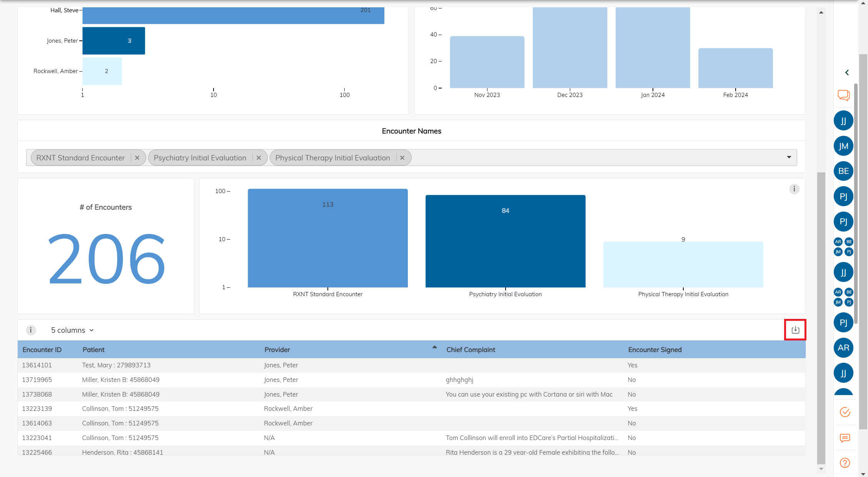The height and width of the screenshot is (477, 868).
Task: Remove Physical Therapy Initial Evaluation filter chip
Action: 402,158
